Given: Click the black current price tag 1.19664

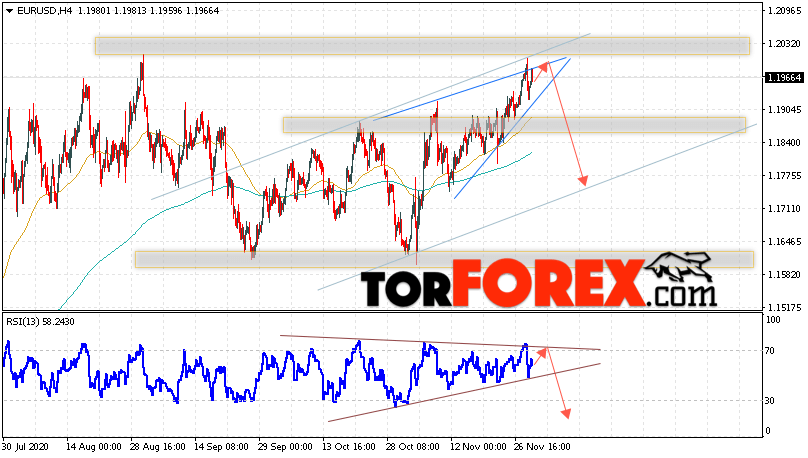Looking at the screenshot, I should (x=784, y=78).
